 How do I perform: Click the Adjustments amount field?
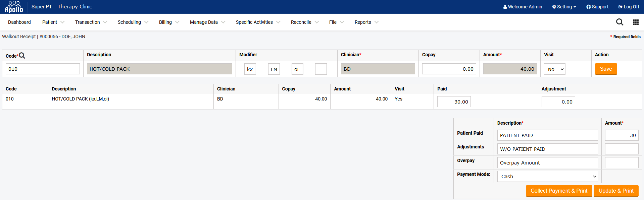pos(622,149)
